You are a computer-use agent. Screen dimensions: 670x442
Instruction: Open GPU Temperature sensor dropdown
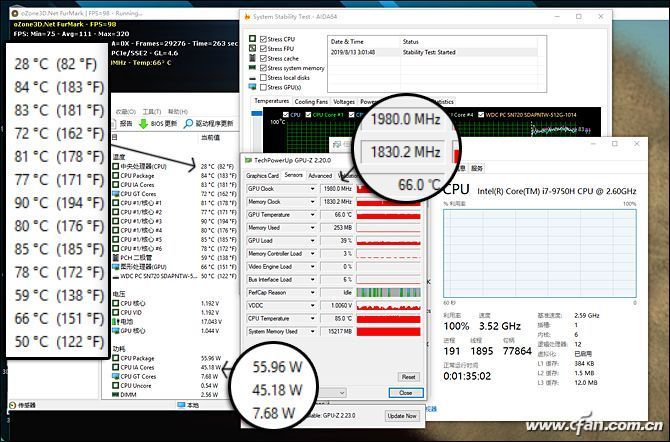[313, 215]
